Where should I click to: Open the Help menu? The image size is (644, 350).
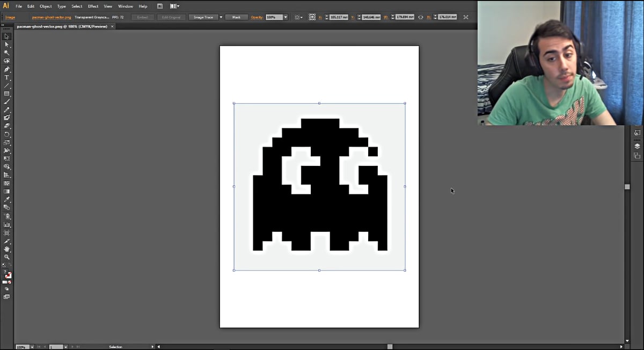coord(143,6)
